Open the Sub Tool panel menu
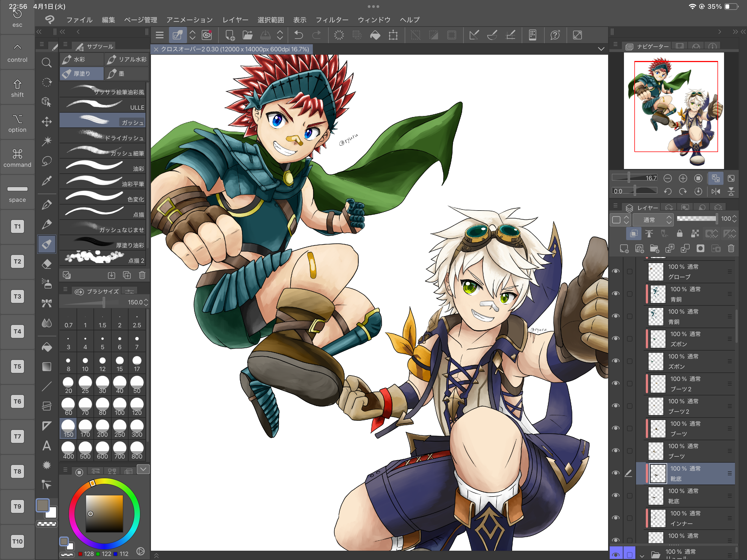 coord(66,45)
